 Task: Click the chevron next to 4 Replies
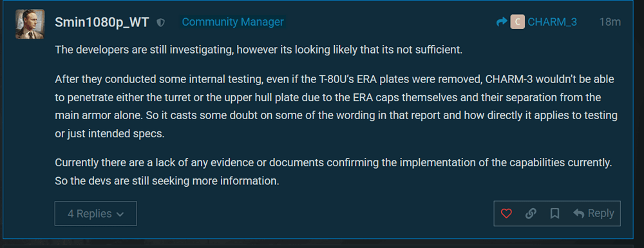pyautogui.click(x=120, y=215)
